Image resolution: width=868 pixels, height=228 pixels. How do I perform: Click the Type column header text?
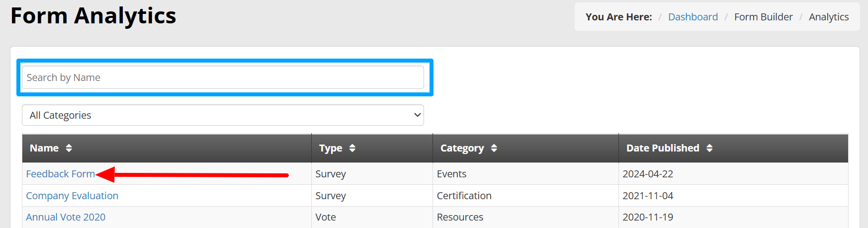(331, 148)
